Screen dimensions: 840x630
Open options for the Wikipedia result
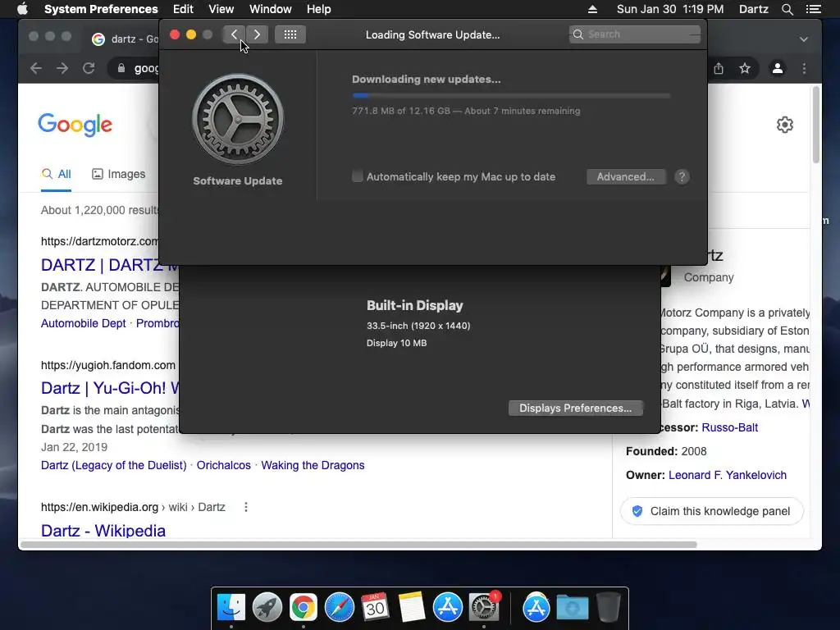(246, 507)
